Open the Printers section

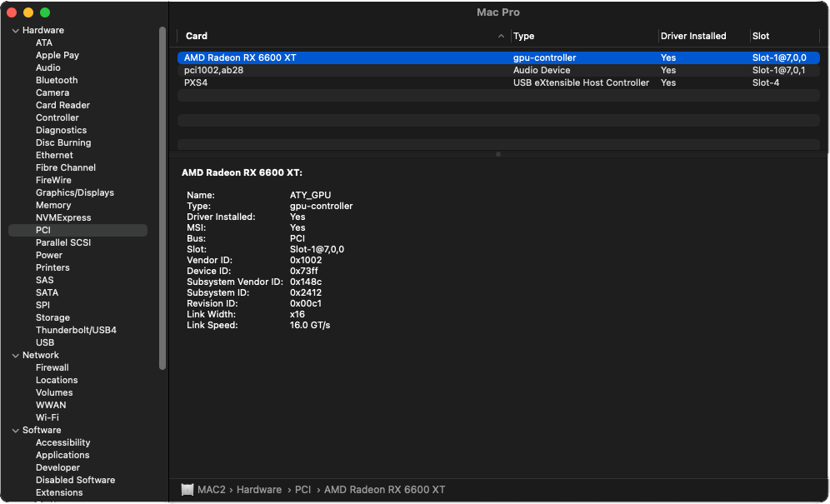click(53, 268)
